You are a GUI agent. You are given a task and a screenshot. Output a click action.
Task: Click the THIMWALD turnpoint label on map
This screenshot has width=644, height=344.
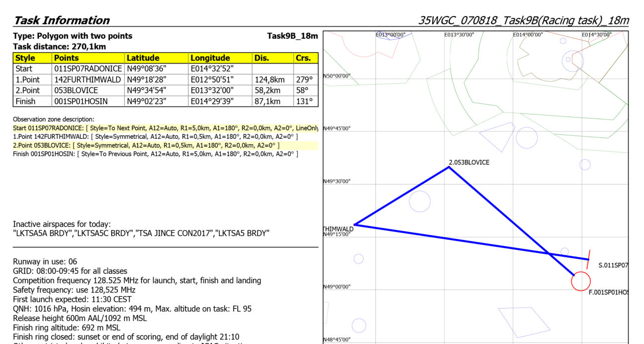(x=338, y=229)
